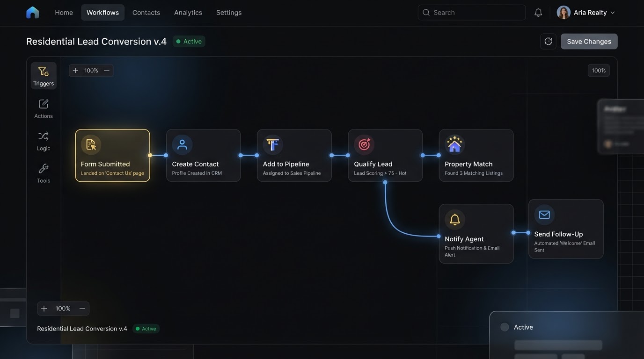Click the Form Submitted node icon
The image size is (644, 359).
pyautogui.click(x=91, y=144)
